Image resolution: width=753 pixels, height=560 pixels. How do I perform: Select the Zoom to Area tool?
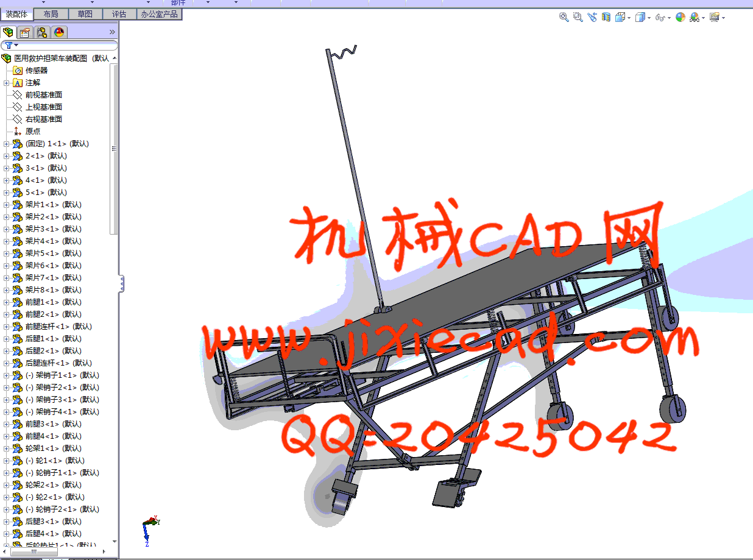pyautogui.click(x=578, y=18)
